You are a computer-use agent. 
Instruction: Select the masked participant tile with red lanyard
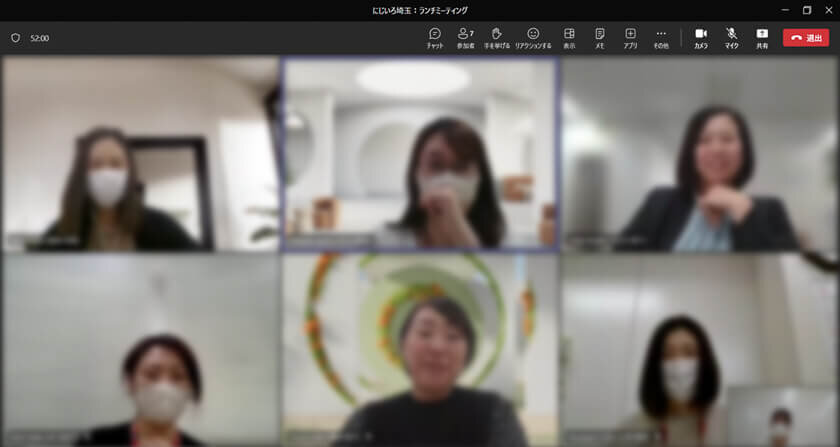pyautogui.click(x=140, y=349)
